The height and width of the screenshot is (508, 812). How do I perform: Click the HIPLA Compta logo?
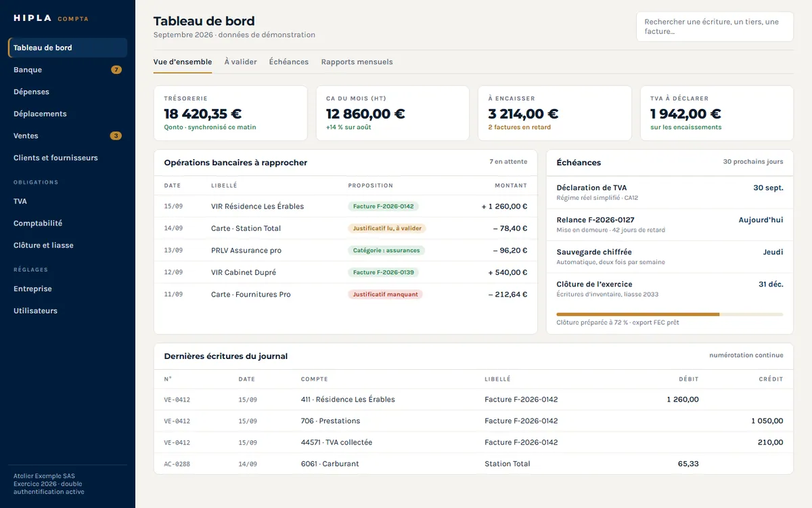pyautogui.click(x=51, y=18)
